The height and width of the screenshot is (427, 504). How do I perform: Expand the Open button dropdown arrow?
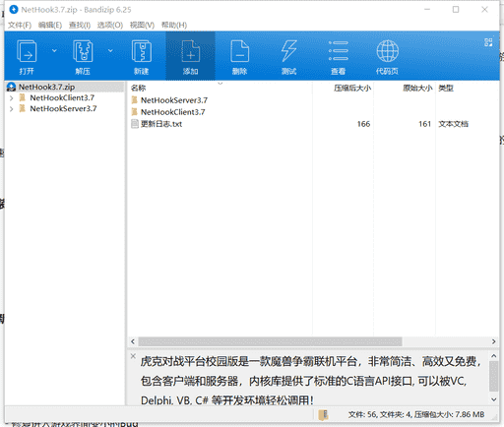54,50
